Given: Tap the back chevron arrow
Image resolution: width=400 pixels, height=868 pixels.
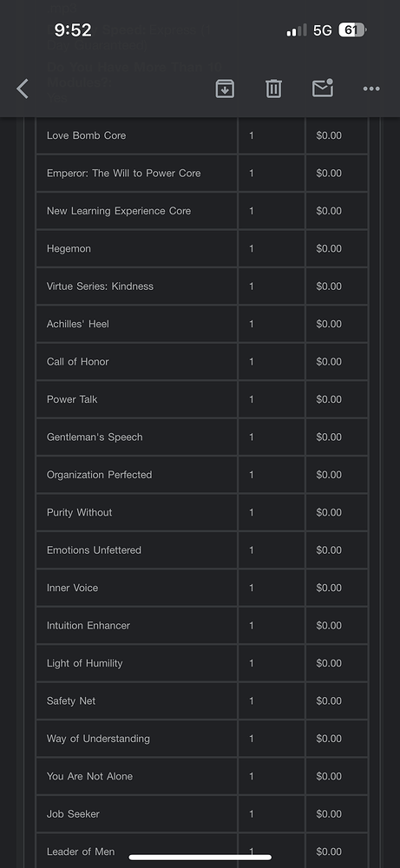Looking at the screenshot, I should click(23, 89).
